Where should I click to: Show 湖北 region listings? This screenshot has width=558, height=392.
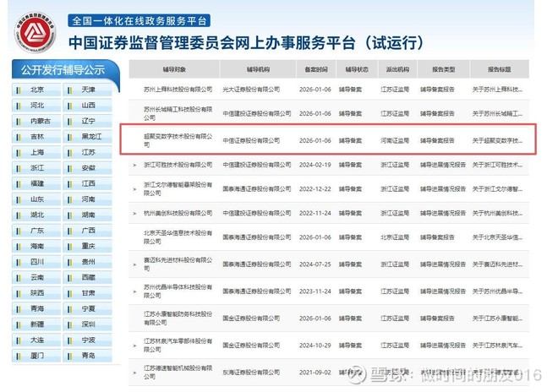36,215
